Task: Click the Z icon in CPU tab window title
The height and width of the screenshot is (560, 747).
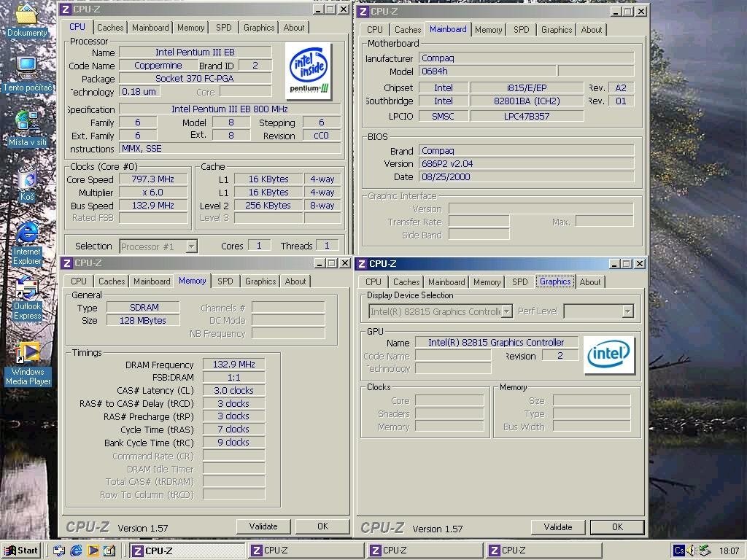Action: [65, 9]
